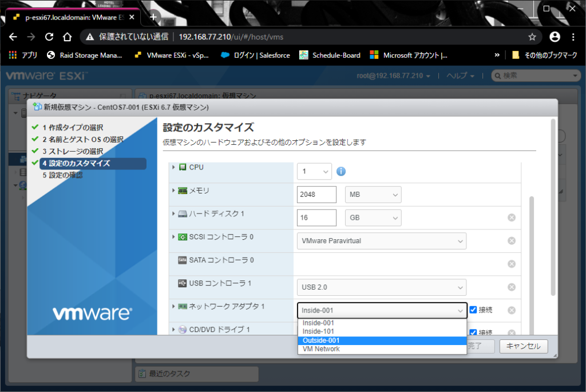This screenshot has height=392, width=586.
Task: Select Inside-101 from the network list
Action: tap(382, 331)
